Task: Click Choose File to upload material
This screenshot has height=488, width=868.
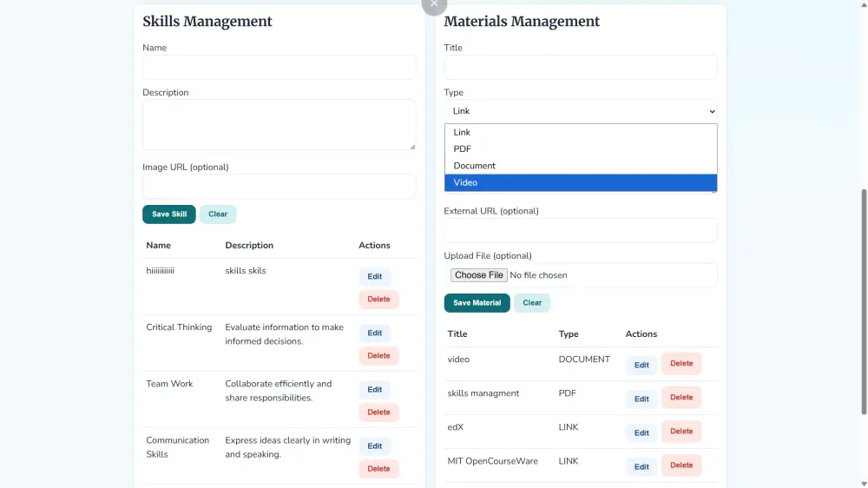Action: pos(478,275)
